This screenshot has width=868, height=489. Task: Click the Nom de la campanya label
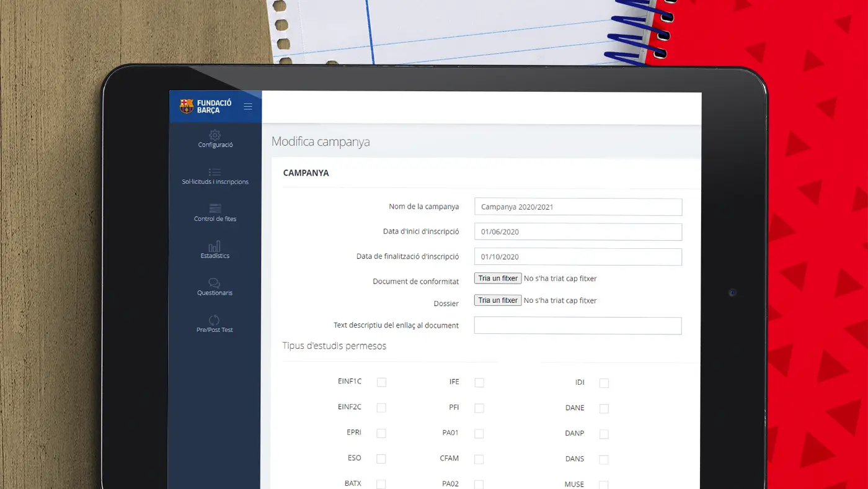tap(424, 207)
